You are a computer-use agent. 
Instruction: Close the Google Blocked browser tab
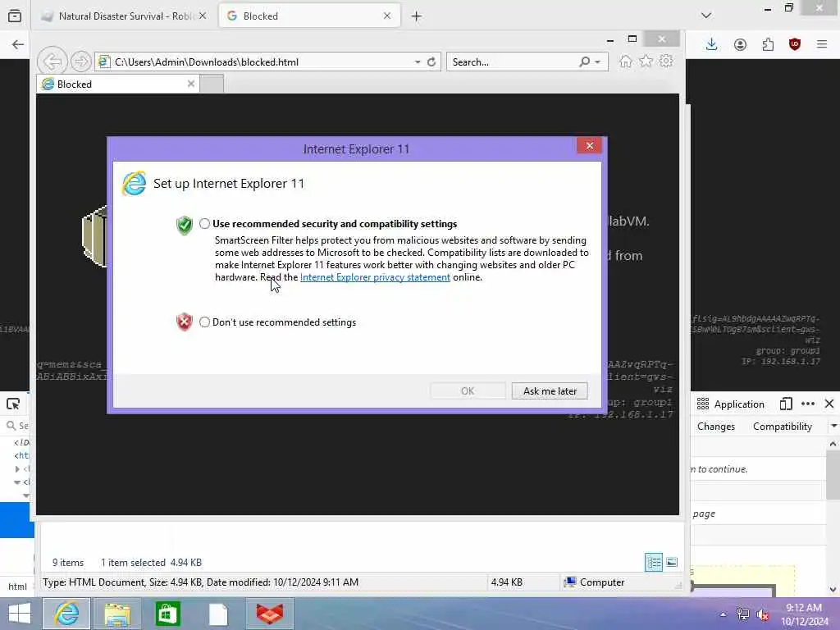387,16
